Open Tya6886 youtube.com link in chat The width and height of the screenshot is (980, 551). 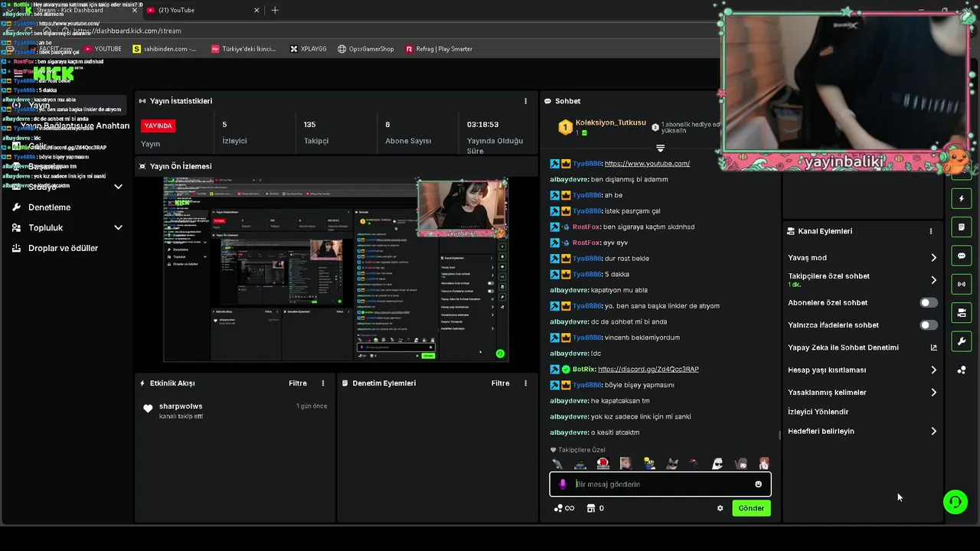pyautogui.click(x=647, y=164)
